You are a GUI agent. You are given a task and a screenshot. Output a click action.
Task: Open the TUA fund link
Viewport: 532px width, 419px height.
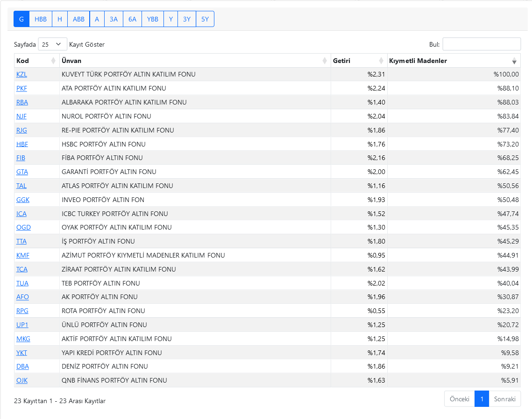tap(22, 283)
